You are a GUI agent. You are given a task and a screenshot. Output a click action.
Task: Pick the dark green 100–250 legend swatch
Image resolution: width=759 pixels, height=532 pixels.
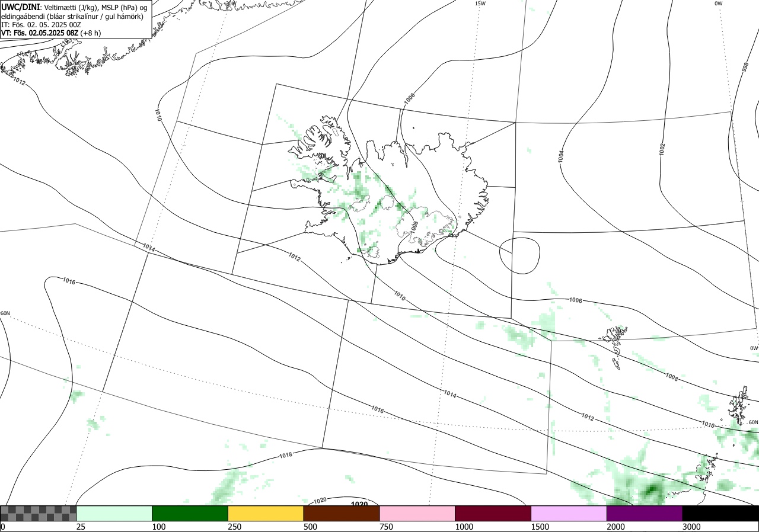[190, 513]
